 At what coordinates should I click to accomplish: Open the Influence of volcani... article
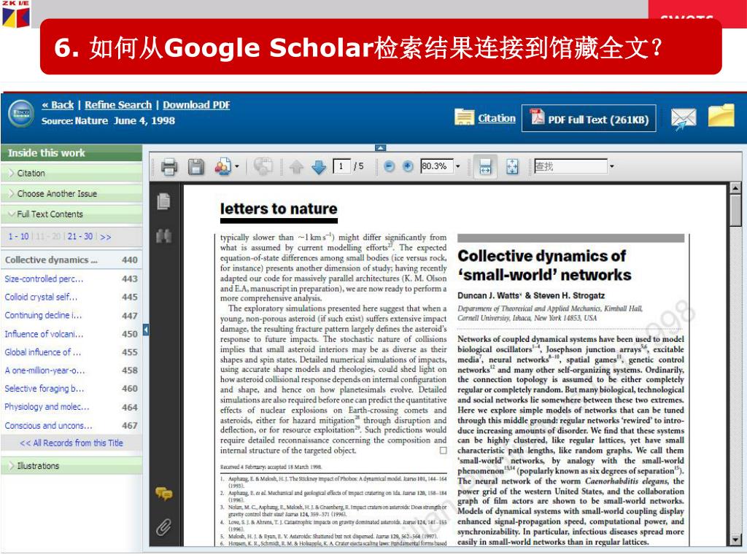point(44,334)
